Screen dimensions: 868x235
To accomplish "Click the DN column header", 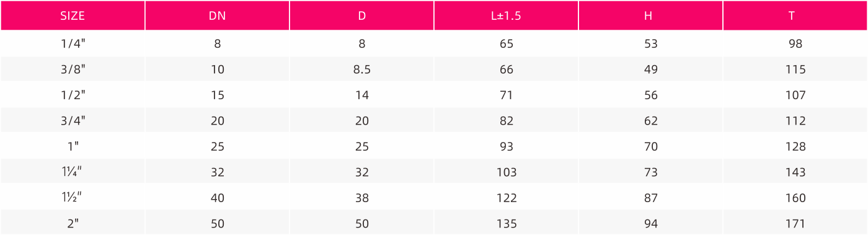I will pos(218,16).
